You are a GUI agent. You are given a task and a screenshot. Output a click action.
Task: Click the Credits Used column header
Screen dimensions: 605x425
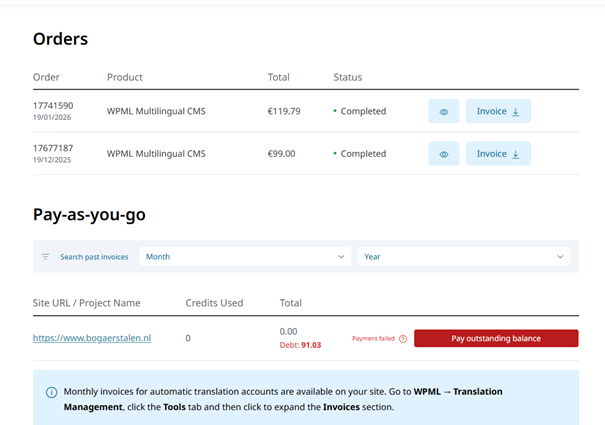214,303
